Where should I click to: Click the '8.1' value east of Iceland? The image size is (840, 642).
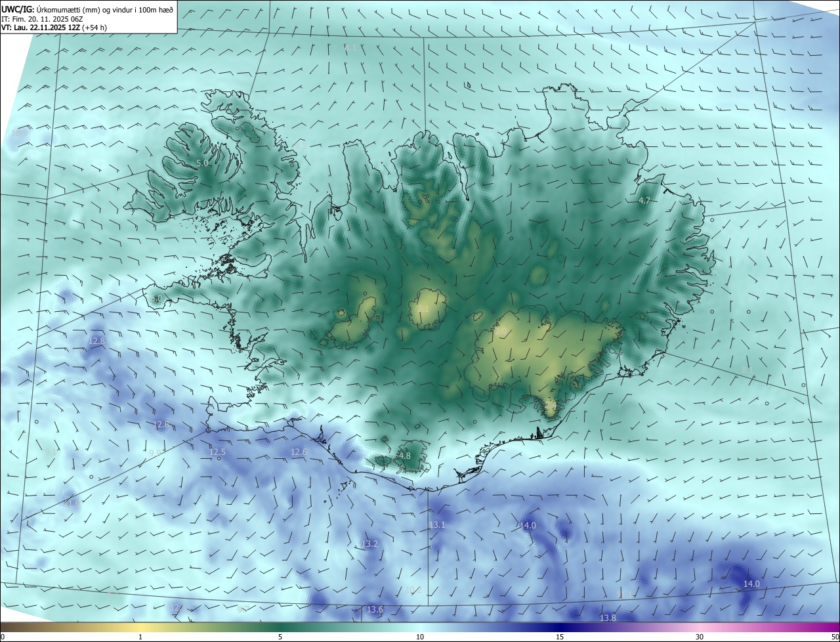747,371
